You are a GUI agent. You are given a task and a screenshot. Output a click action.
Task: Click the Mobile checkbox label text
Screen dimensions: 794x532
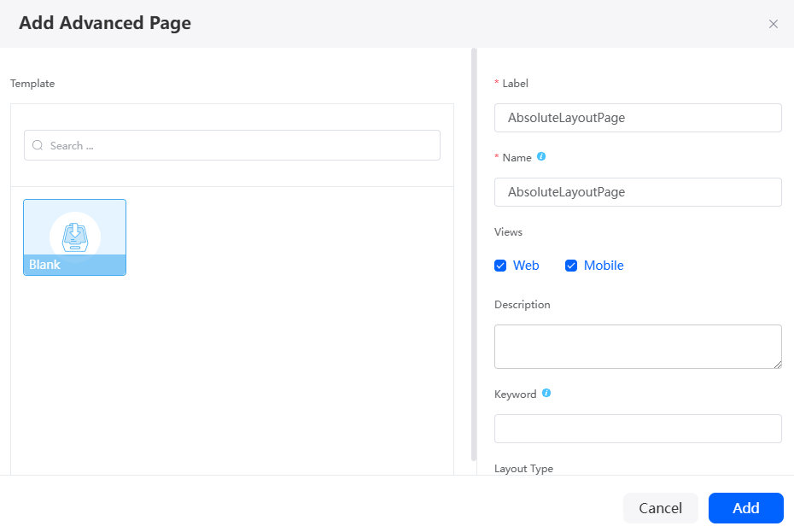(603, 266)
